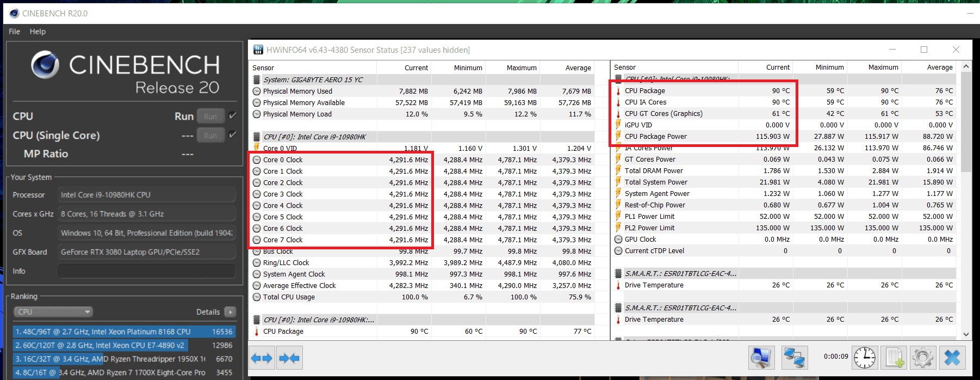Click the Physical Memory Used sensor icon

click(x=257, y=91)
